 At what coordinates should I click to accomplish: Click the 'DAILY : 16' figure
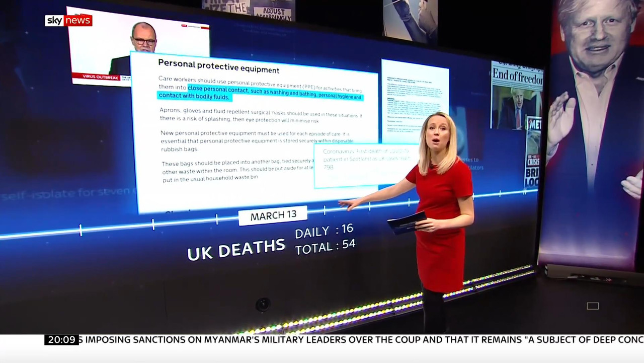324,231
